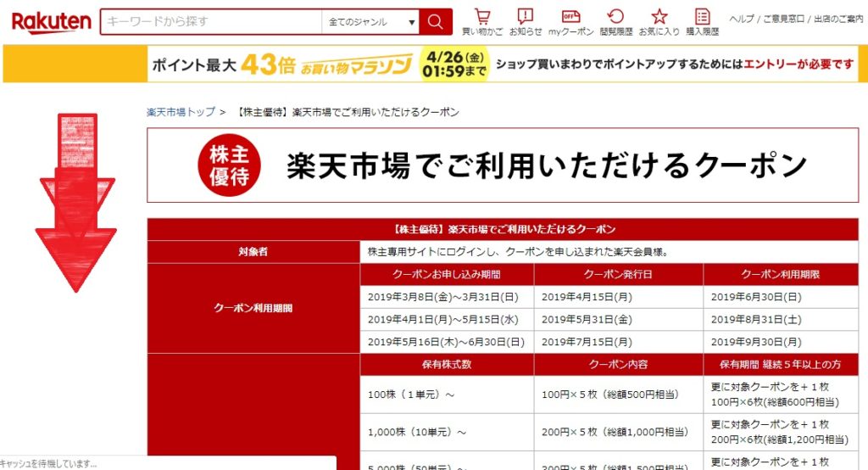This screenshot has width=868, height=470.
Task: Select the 2019年7月15日(月) issue date cell
Action: pyautogui.click(x=618, y=342)
